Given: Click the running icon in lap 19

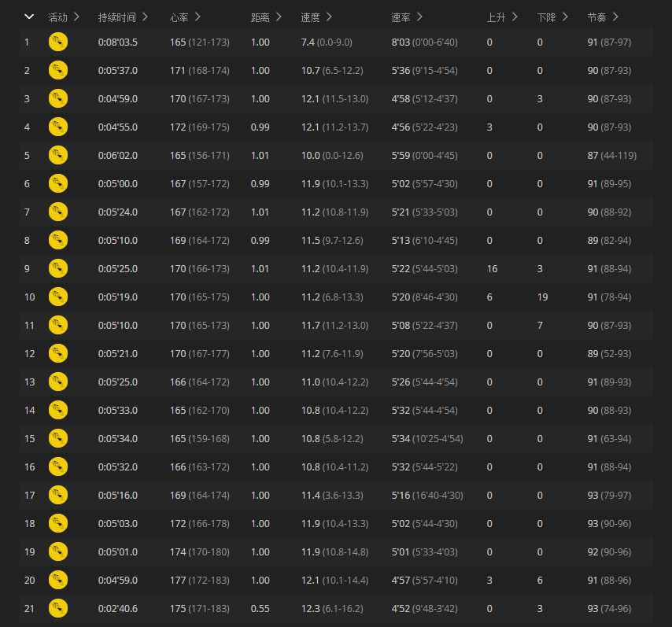Looking at the screenshot, I should pyautogui.click(x=58, y=551).
